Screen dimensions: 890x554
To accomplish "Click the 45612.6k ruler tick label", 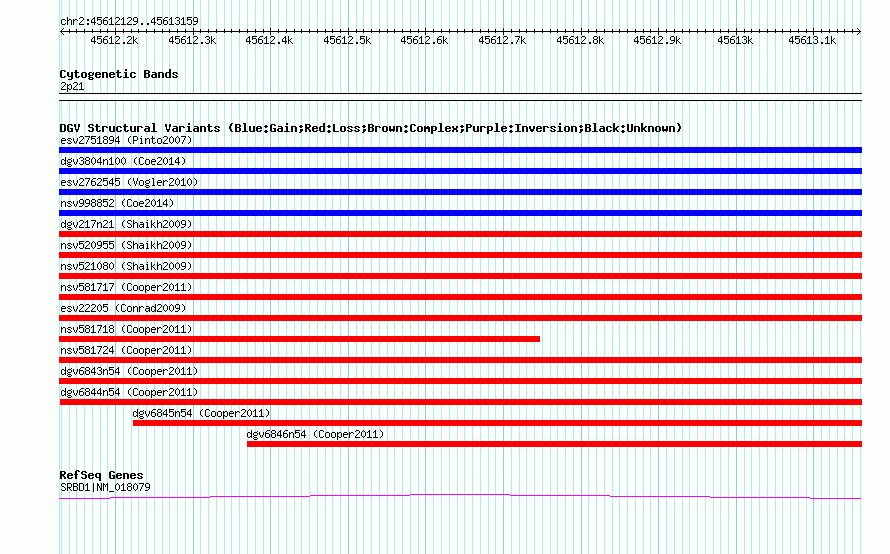I will click(x=424, y=40).
